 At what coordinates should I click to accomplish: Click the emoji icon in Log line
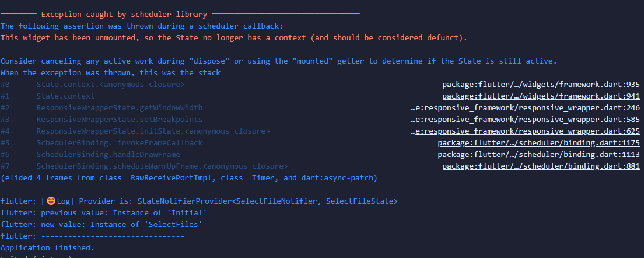51,201
